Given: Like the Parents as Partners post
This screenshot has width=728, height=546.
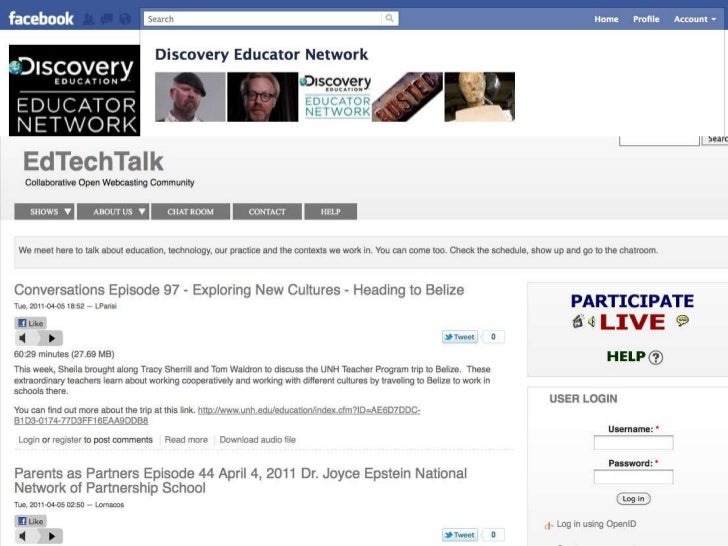Looking at the screenshot, I should coord(31,521).
